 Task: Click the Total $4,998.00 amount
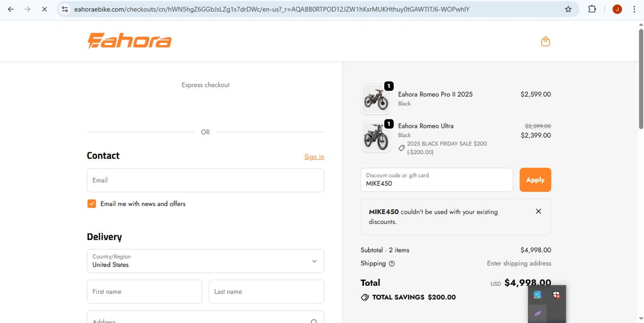[x=528, y=283]
